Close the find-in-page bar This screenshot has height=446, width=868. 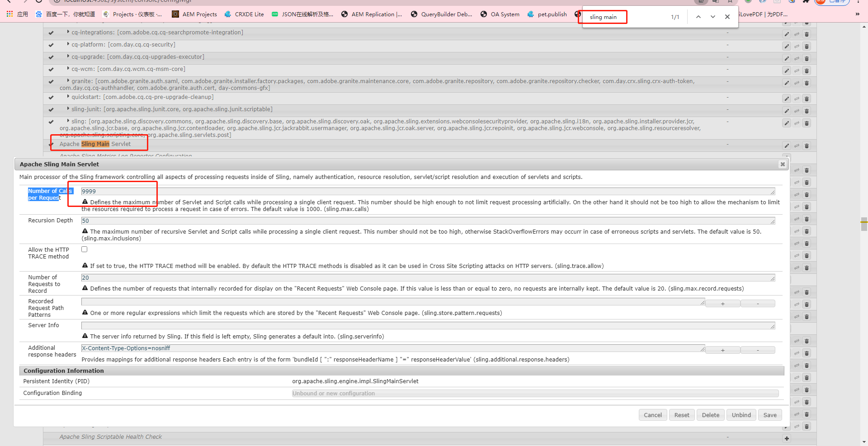[x=727, y=17]
